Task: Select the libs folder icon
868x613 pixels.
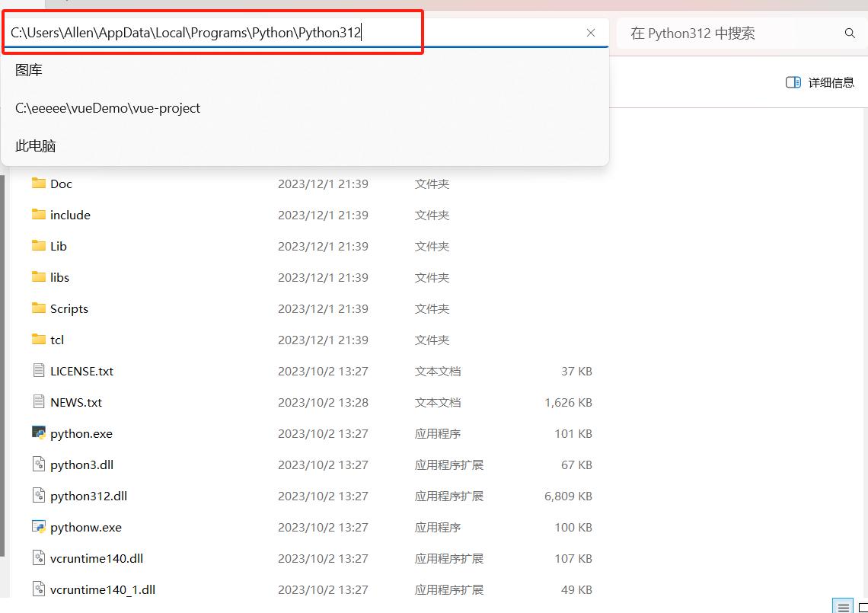Action: (x=39, y=277)
